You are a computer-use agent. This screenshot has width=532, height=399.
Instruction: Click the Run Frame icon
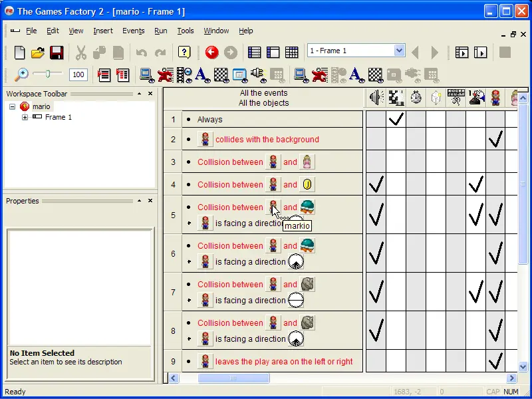click(480, 53)
